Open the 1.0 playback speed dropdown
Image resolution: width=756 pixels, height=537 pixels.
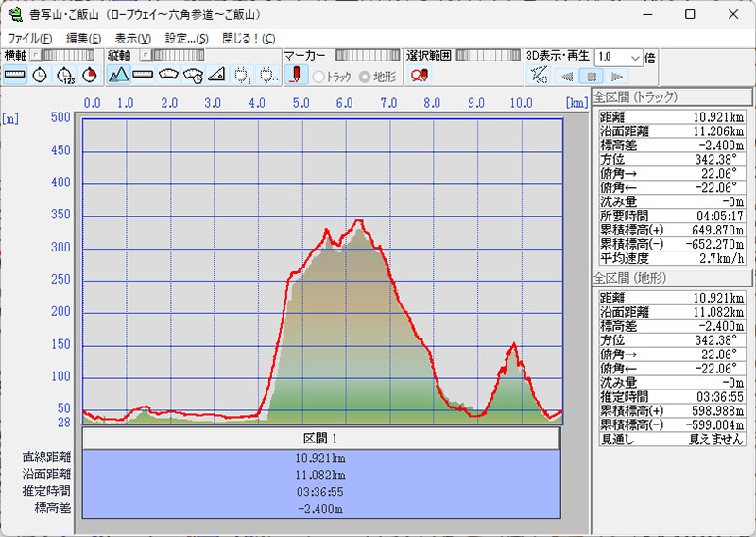pyautogui.click(x=635, y=58)
